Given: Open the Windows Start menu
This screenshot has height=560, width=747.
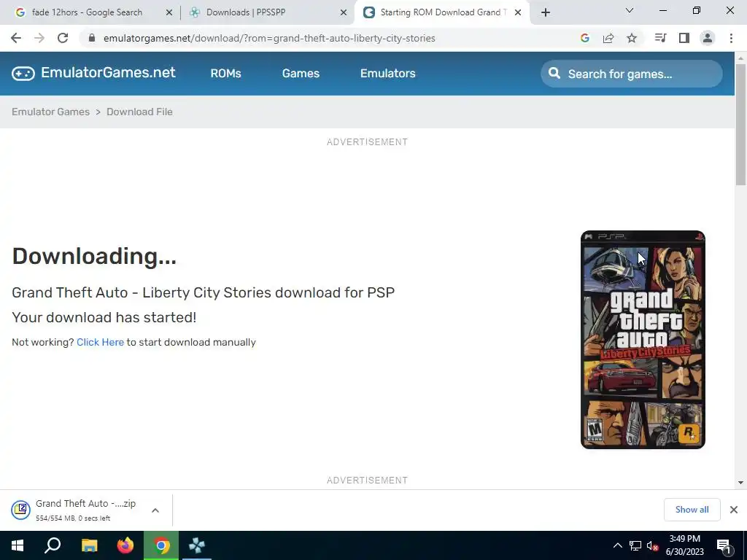Looking at the screenshot, I should coord(18,545).
